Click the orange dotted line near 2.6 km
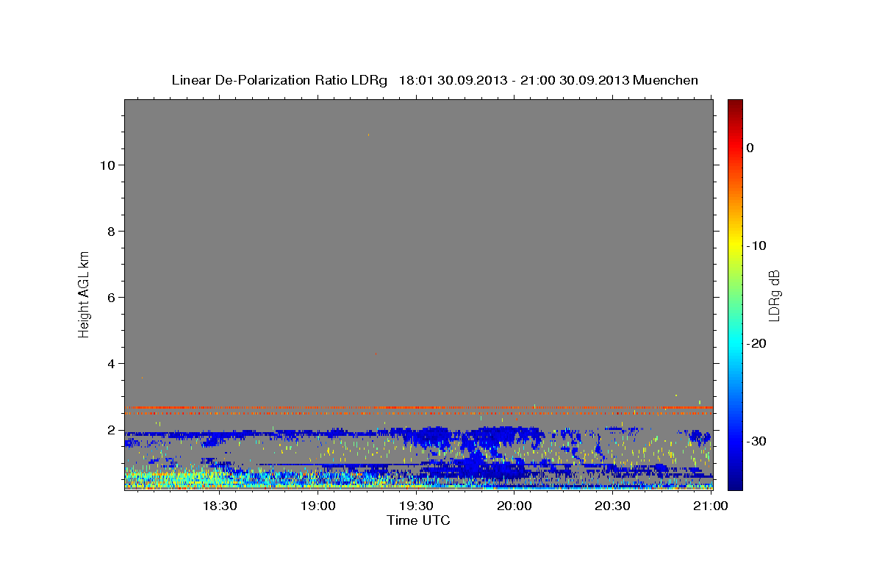882x588 pixels. (x=418, y=407)
